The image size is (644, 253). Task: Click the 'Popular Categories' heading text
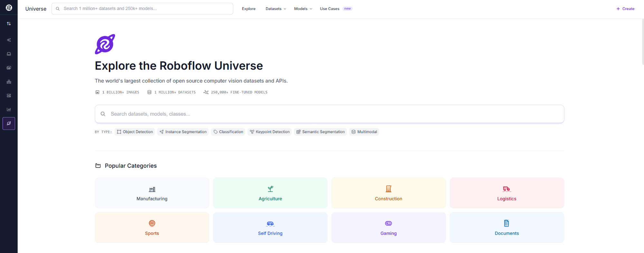(131, 166)
